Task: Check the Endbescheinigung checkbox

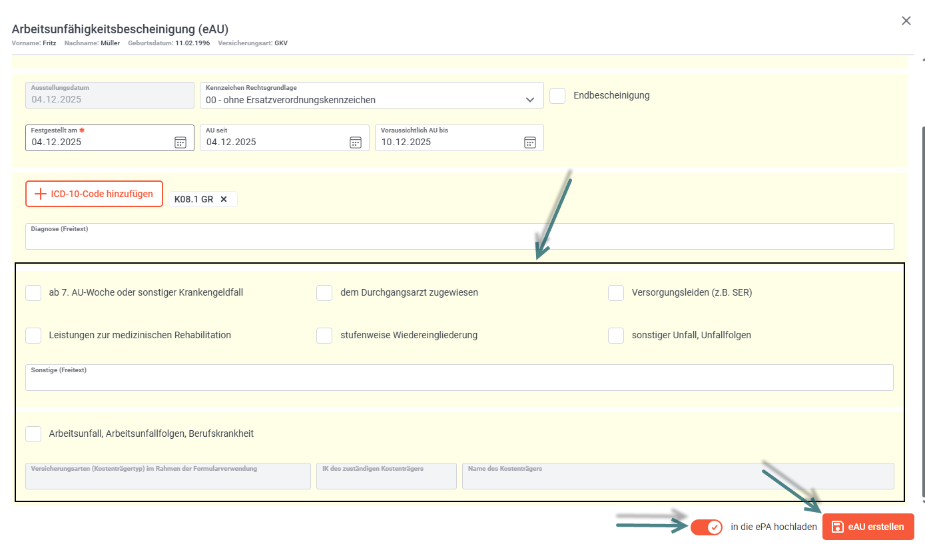Action: pyautogui.click(x=557, y=95)
